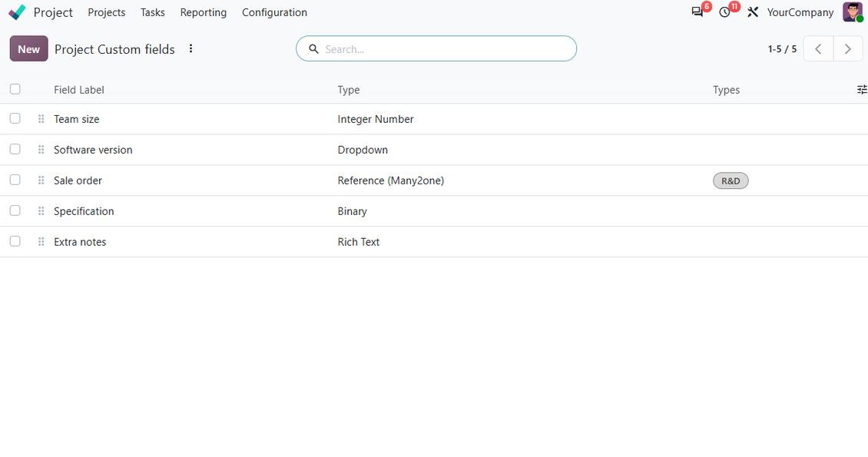Check the Specification row checkbox

(x=15, y=210)
